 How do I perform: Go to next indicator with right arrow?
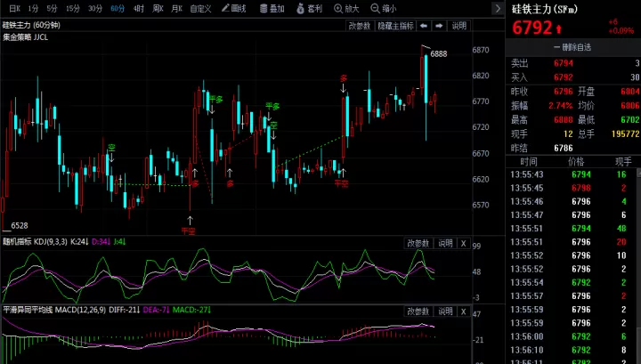[439, 26]
